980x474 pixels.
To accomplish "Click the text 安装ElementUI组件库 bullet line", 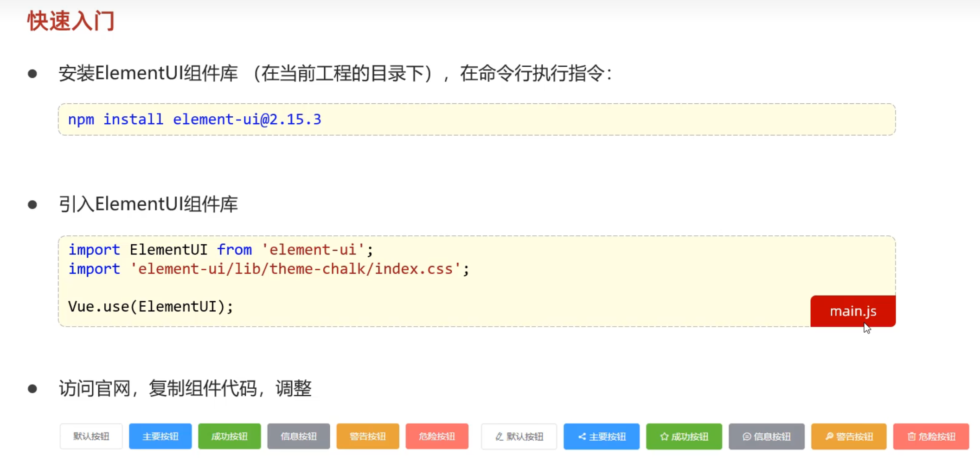I will click(x=335, y=73).
